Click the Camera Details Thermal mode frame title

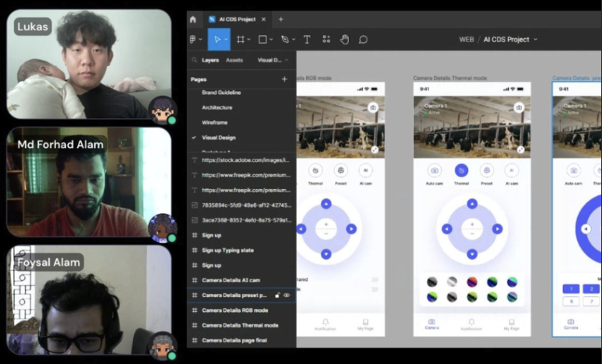450,78
